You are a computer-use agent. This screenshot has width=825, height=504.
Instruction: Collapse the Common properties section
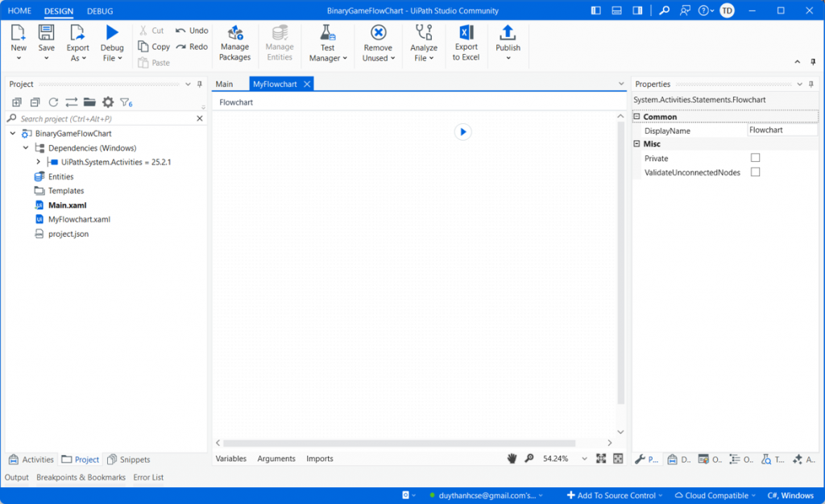636,117
